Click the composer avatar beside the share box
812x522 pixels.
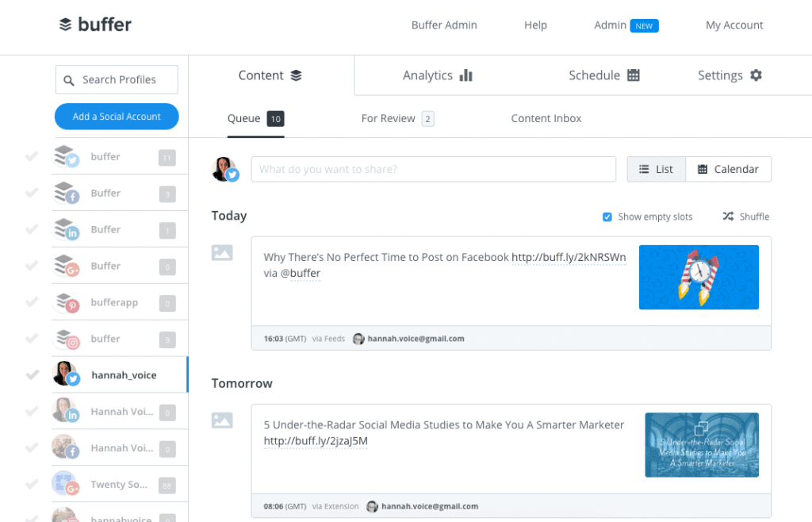pyautogui.click(x=225, y=169)
